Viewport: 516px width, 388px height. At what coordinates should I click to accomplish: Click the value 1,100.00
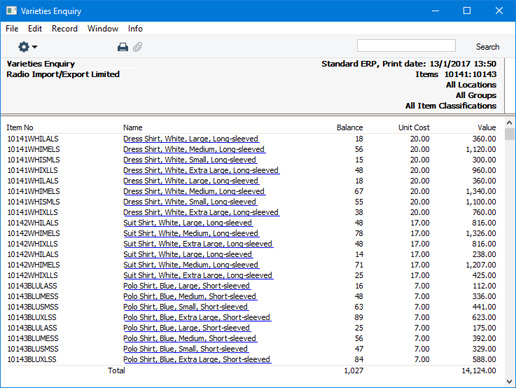481,202
